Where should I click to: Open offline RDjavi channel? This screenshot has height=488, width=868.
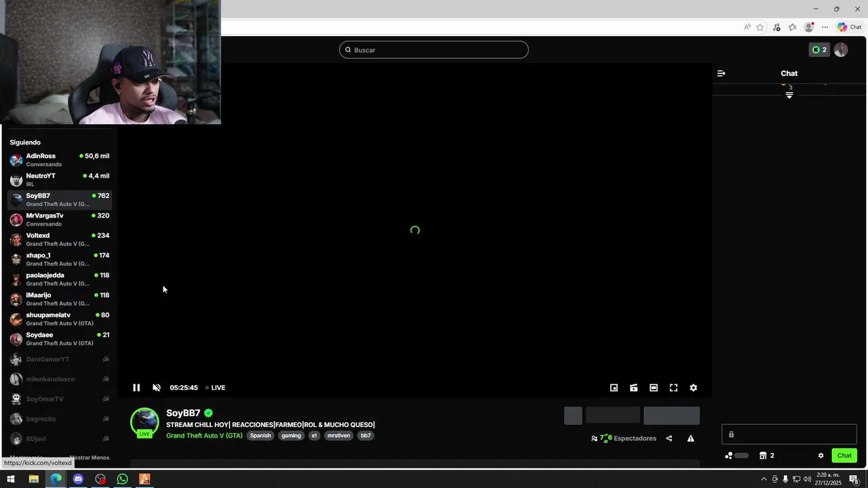click(60, 439)
